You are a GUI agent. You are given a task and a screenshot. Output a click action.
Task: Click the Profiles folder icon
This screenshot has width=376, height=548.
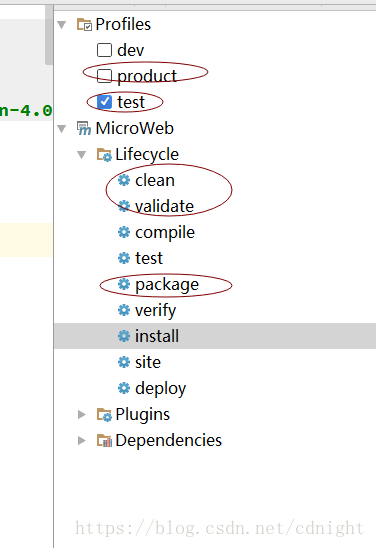tap(84, 25)
